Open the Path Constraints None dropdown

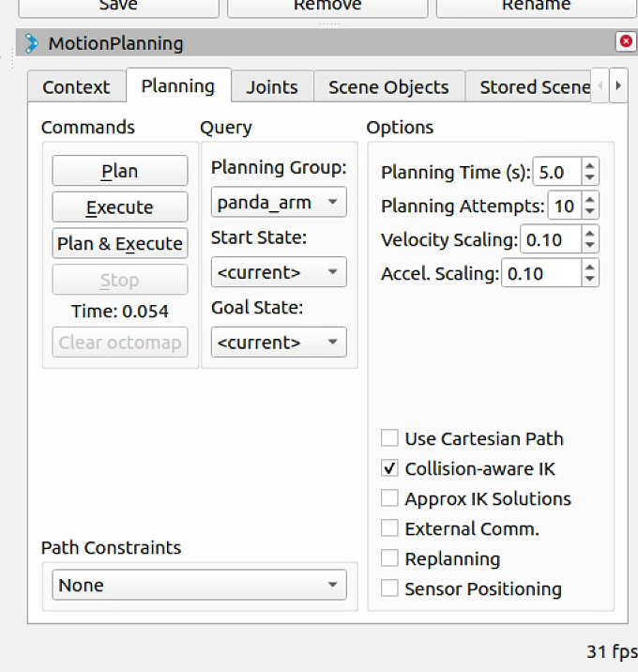coord(199,585)
